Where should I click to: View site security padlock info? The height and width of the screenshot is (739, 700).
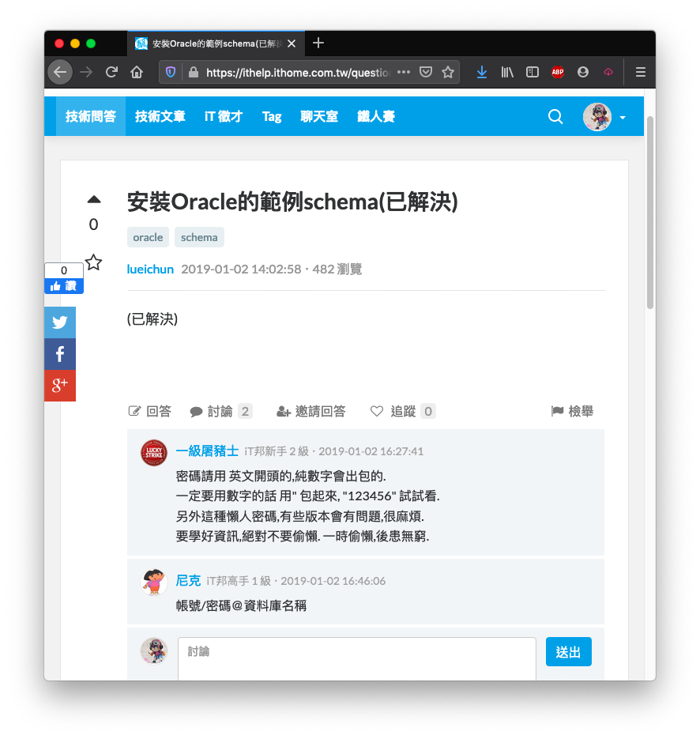[x=193, y=72]
